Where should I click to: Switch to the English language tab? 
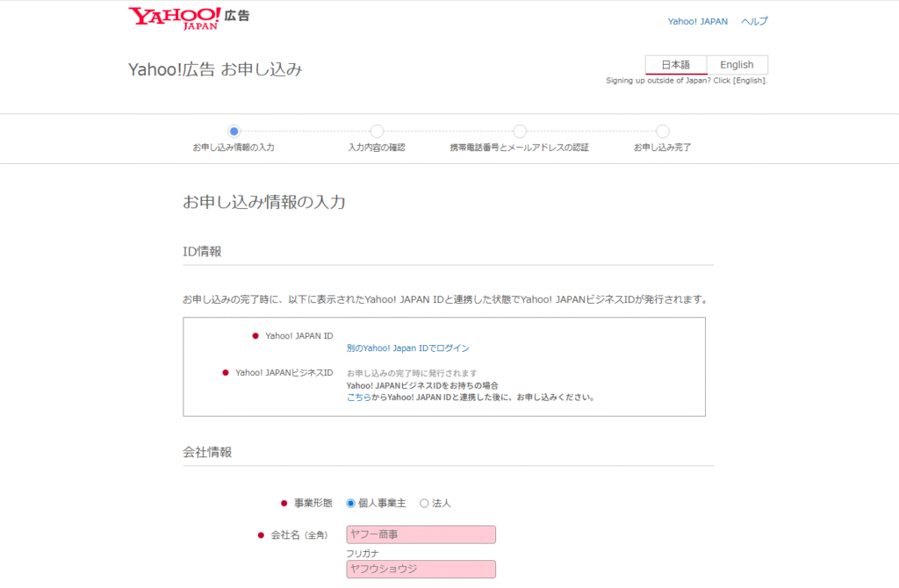coord(737,64)
